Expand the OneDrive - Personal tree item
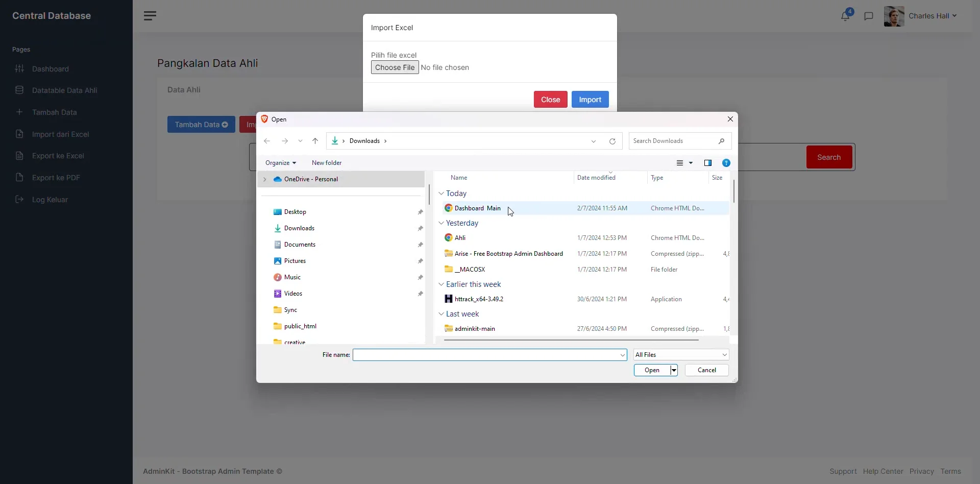Image resolution: width=980 pixels, height=484 pixels. (x=265, y=179)
